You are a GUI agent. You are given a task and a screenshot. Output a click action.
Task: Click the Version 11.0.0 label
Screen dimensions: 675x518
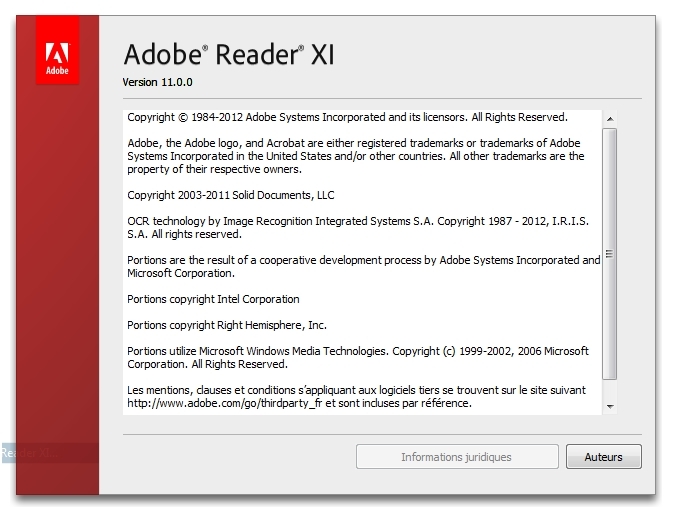pos(158,82)
